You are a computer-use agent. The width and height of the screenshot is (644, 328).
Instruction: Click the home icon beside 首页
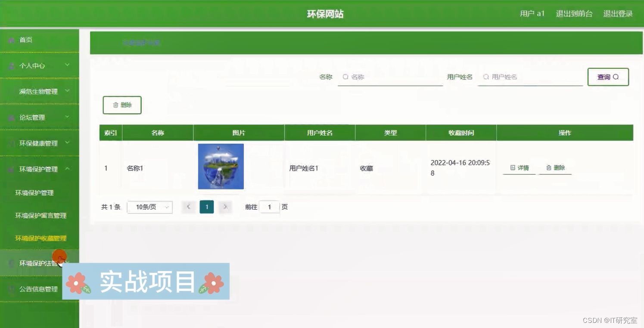click(x=12, y=40)
